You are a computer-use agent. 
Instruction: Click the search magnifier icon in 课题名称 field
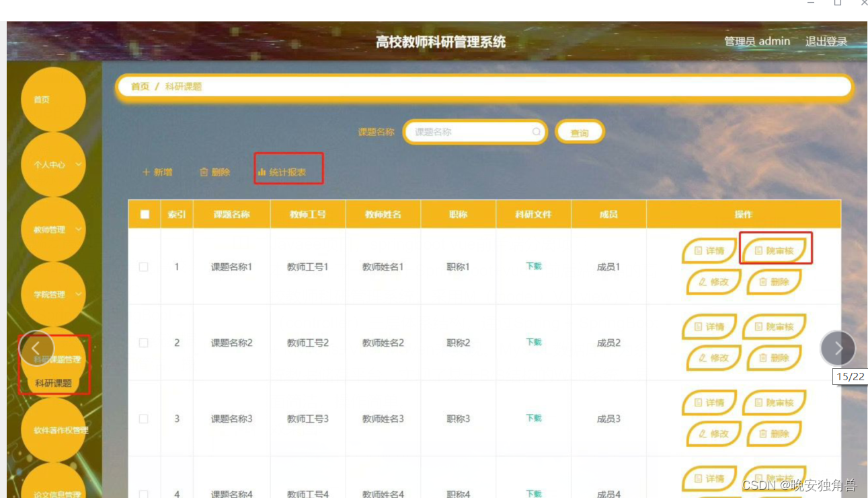pos(537,132)
